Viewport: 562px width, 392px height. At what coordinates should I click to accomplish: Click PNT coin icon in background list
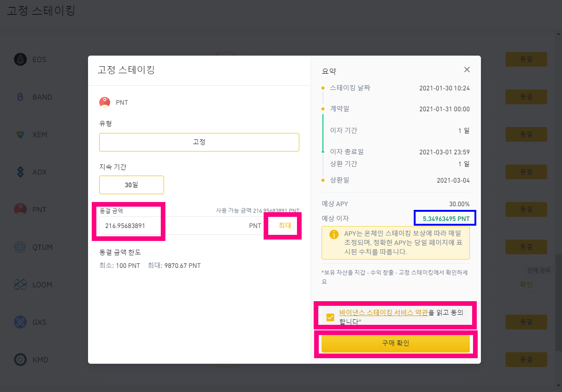pos(20,209)
